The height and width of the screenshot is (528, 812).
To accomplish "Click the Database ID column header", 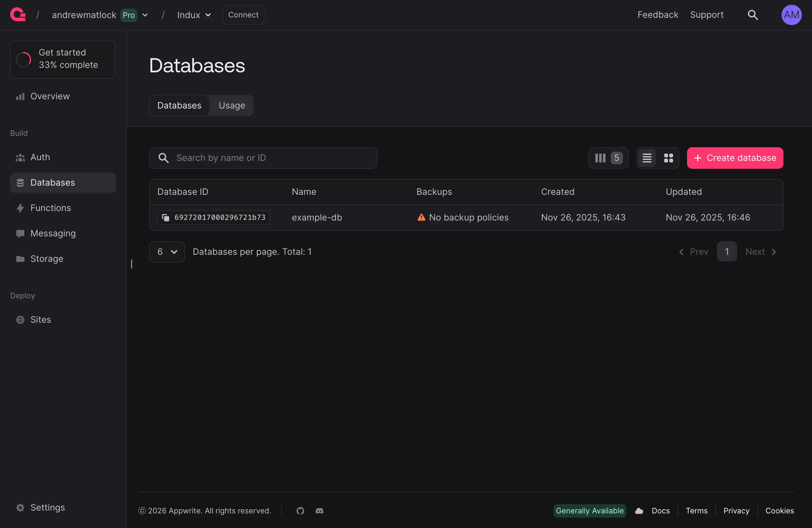I will click(x=182, y=192).
